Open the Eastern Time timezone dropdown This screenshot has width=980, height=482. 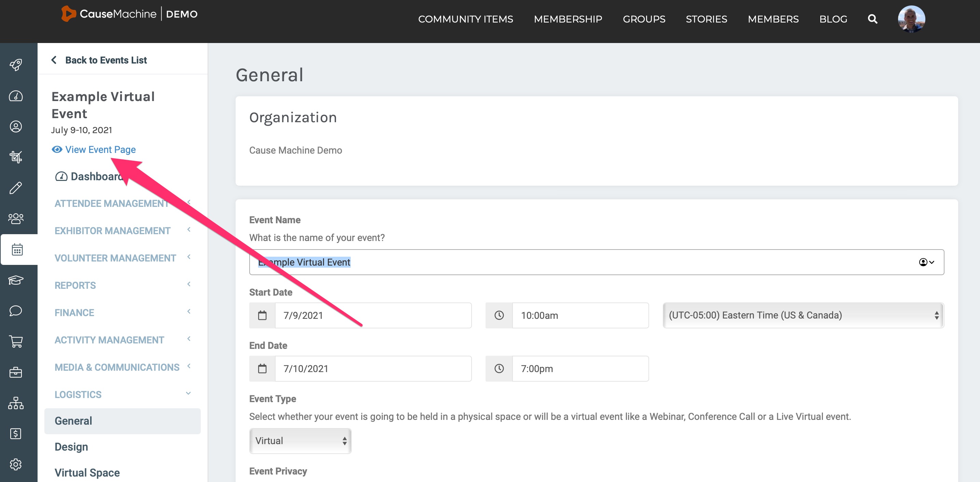pos(803,315)
